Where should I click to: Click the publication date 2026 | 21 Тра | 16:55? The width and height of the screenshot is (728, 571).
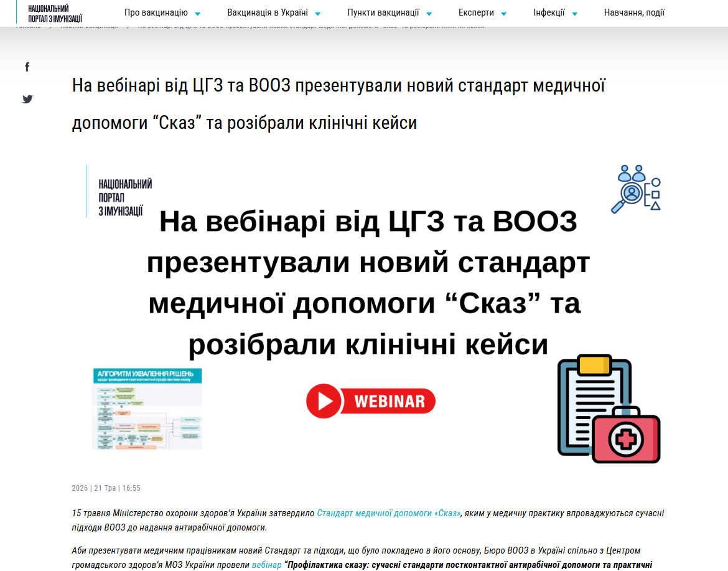click(106, 488)
